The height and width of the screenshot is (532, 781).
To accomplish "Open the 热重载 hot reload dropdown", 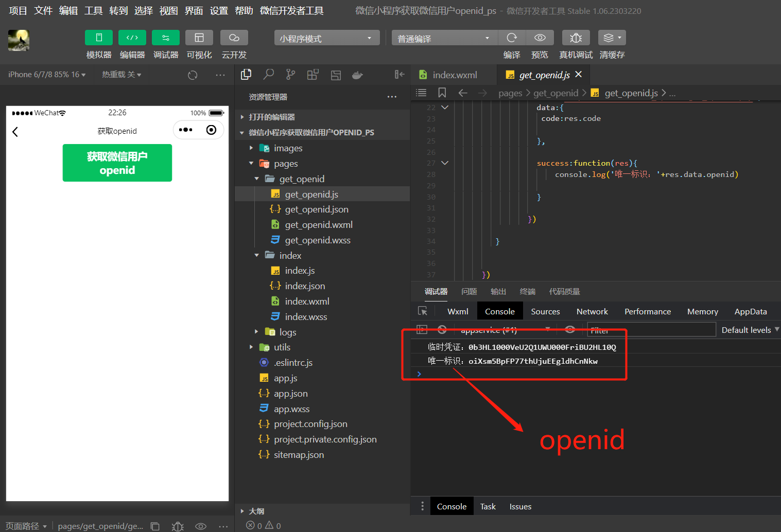I will [x=122, y=75].
